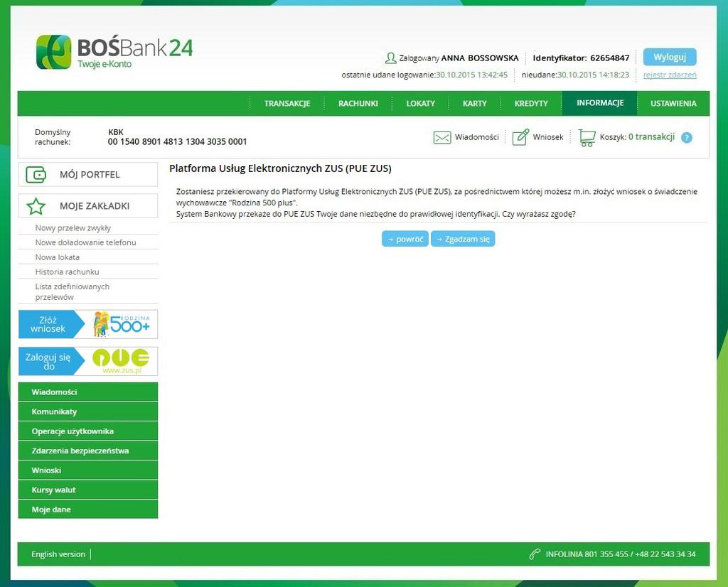
Task: Open the Nowe doładowanie telefonu bookmark
Action: (85, 242)
